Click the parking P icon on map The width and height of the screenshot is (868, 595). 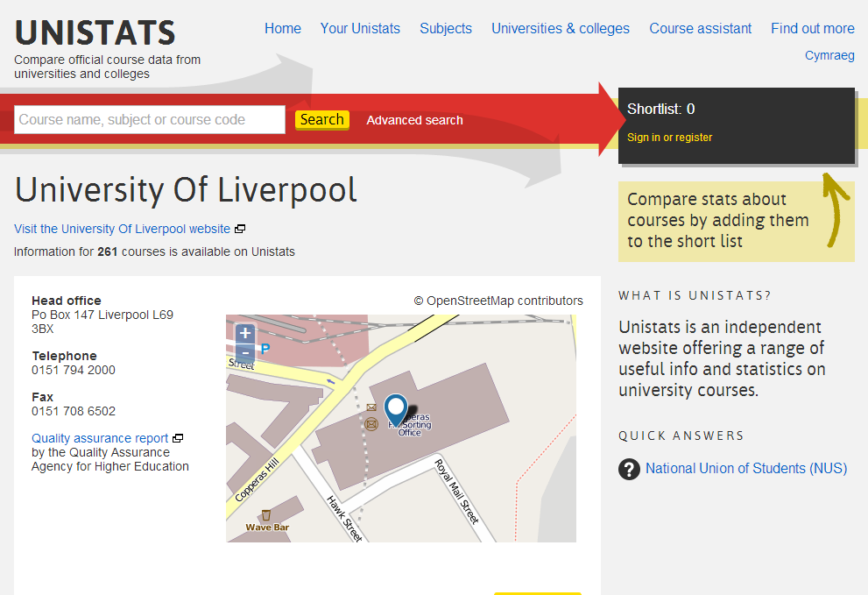[265, 349]
